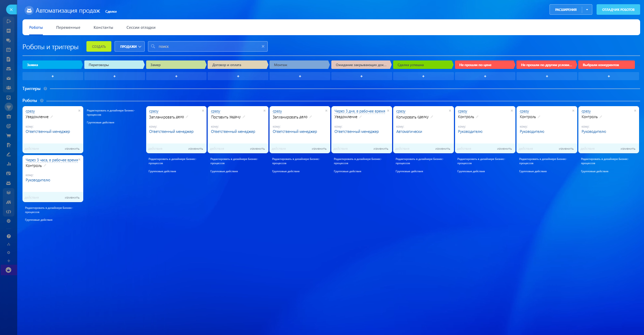
Task: Switch to the Роботы tab
Action: pos(36,27)
